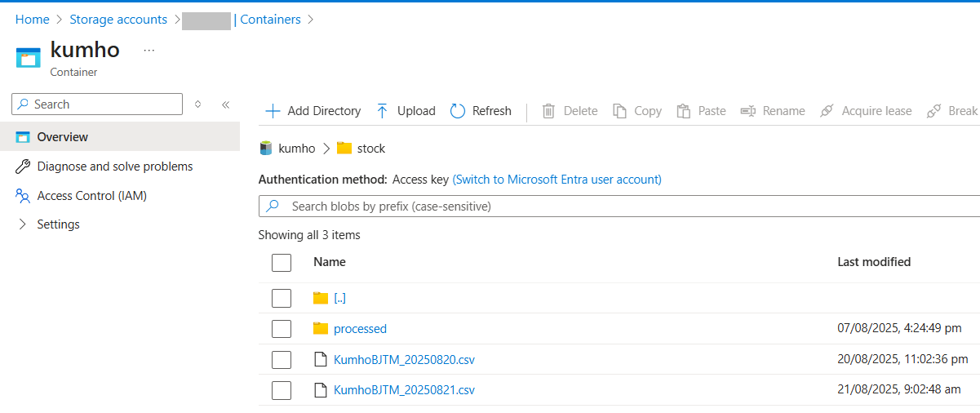Open the Overview menu item
Screen dimensions: 980x413
click(120, 137)
